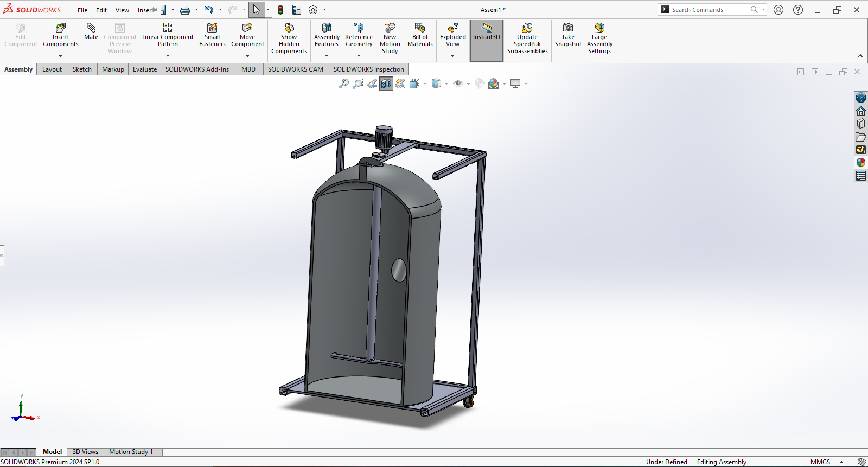868x467 pixels.
Task: Click the Take Snapshot icon
Action: pos(568,28)
